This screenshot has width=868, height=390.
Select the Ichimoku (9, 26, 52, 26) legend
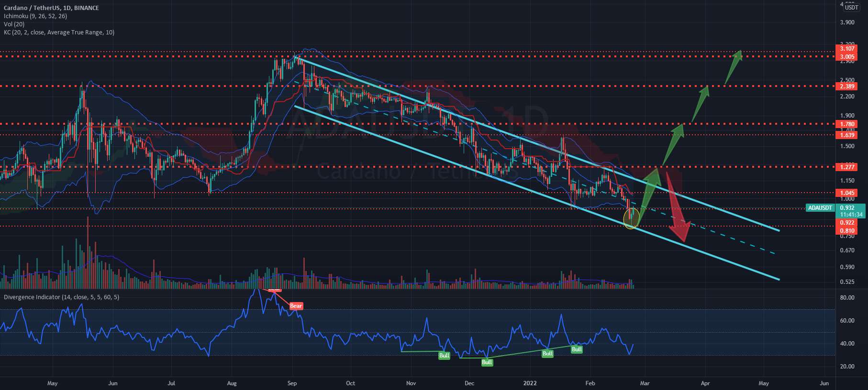click(35, 16)
